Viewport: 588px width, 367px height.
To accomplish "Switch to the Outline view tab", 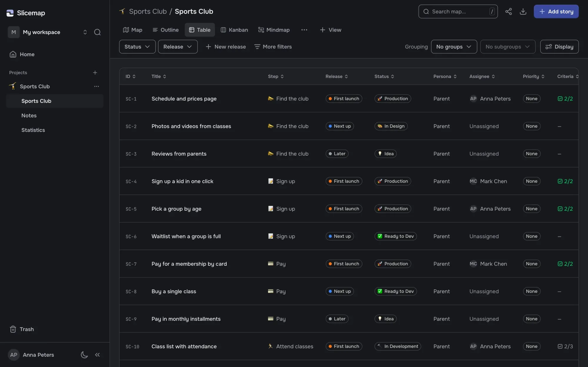I will coord(166,30).
